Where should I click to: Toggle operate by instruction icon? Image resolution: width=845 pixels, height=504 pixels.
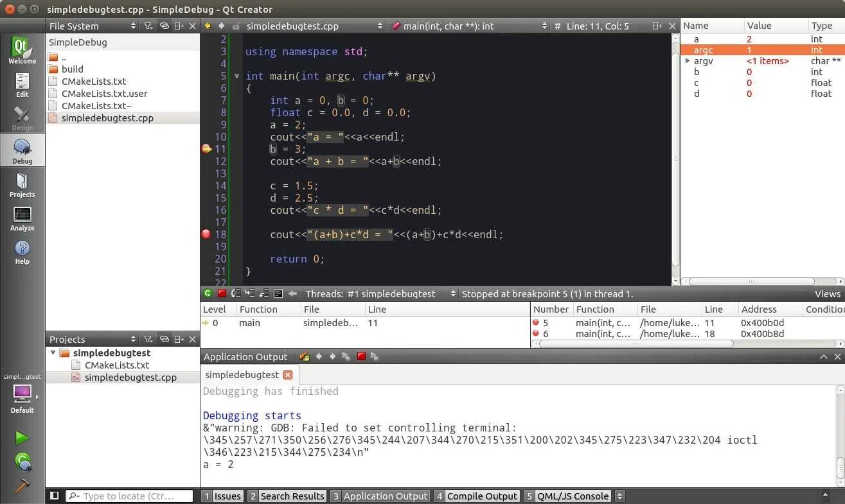coord(278,293)
